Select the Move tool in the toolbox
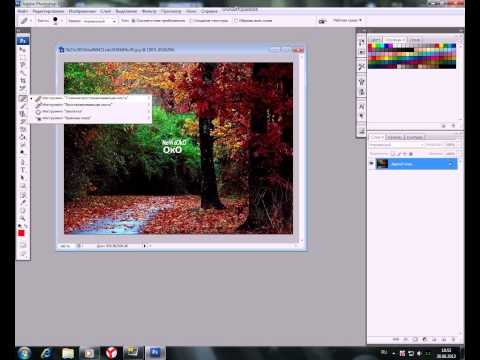 click(23, 50)
